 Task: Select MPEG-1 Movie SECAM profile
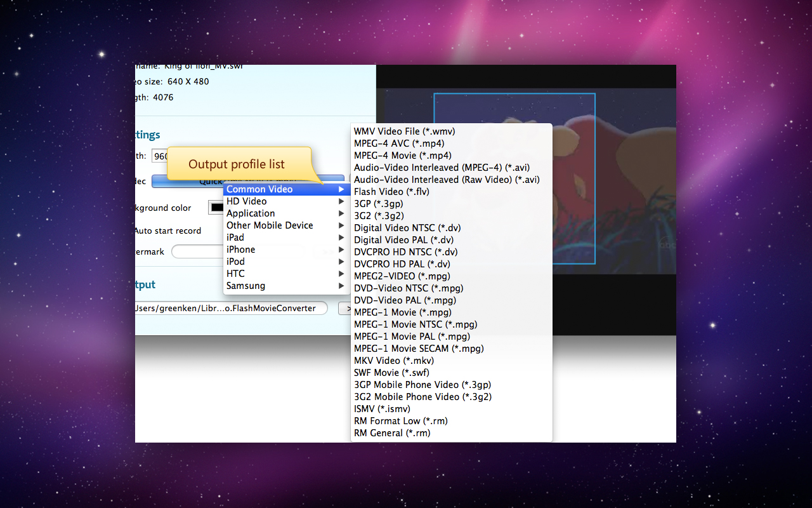pos(419,348)
